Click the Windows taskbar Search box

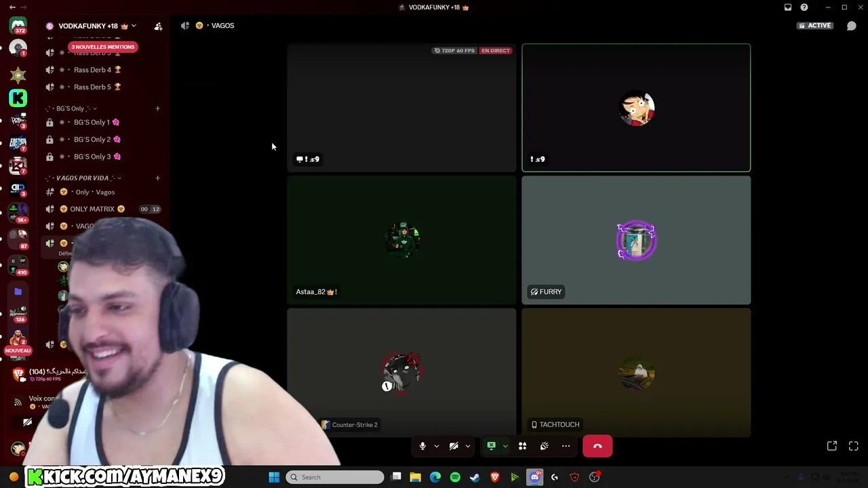click(x=335, y=477)
